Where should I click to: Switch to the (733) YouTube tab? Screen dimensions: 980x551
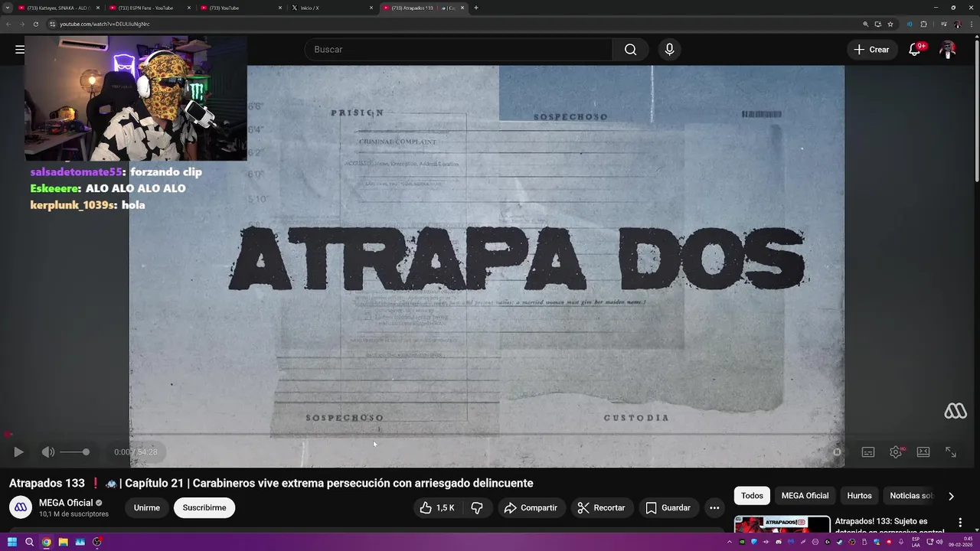[x=241, y=8]
